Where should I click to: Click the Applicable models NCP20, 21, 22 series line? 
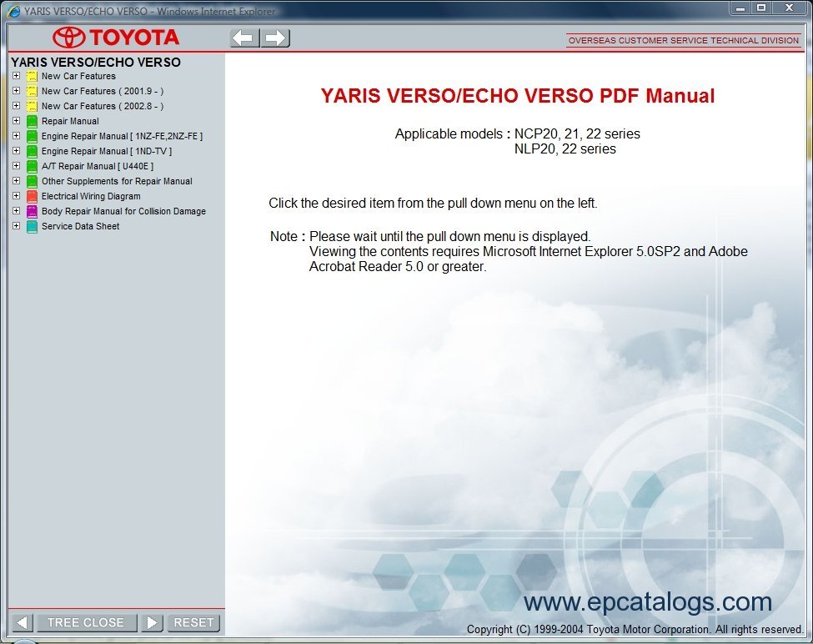point(518,133)
